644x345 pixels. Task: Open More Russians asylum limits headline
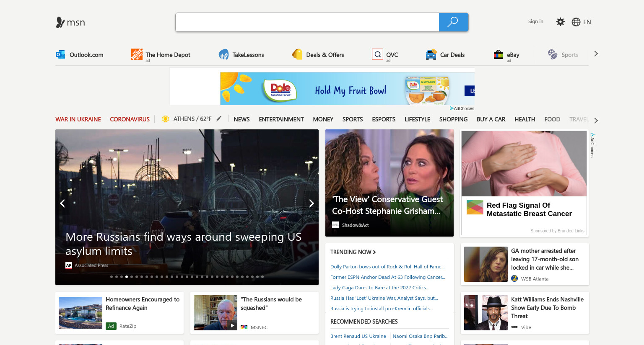click(183, 244)
